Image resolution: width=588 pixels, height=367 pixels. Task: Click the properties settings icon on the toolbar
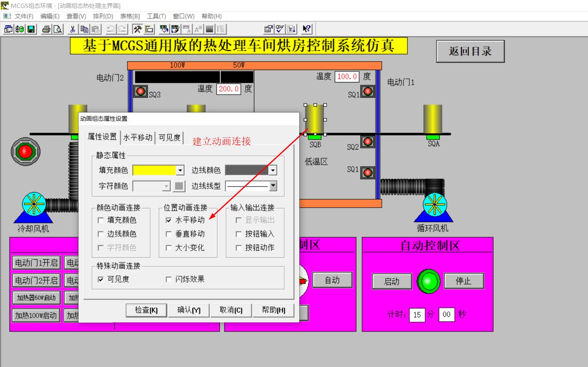[268, 29]
